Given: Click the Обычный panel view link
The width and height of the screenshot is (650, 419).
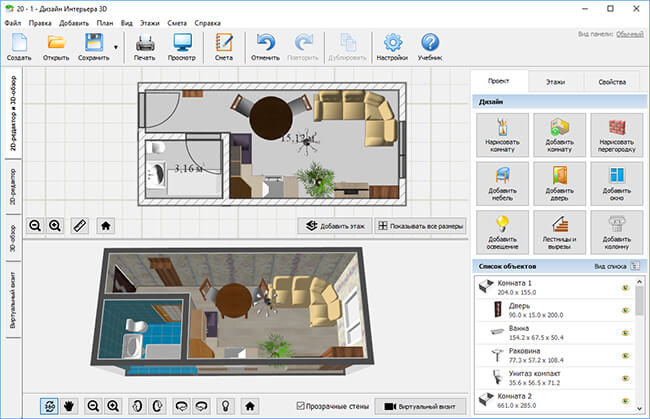Looking at the screenshot, I should coord(629,34).
